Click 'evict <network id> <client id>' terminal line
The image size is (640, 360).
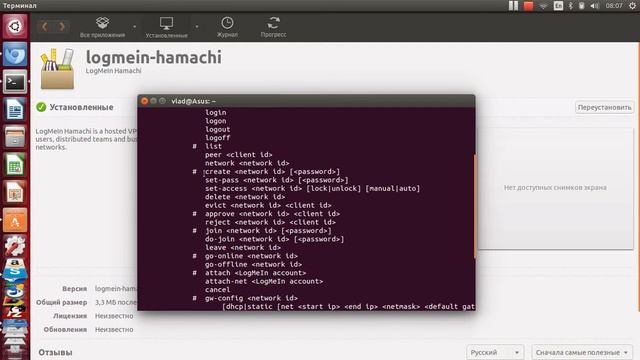coord(268,205)
